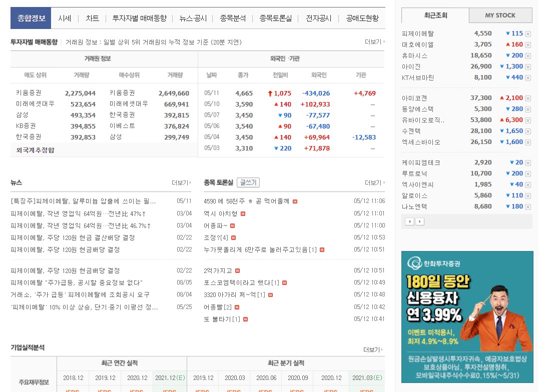Go to previous page of recent stocks
Image resolution: width=546 pixels, height=392 pixels.
coord(410,221)
